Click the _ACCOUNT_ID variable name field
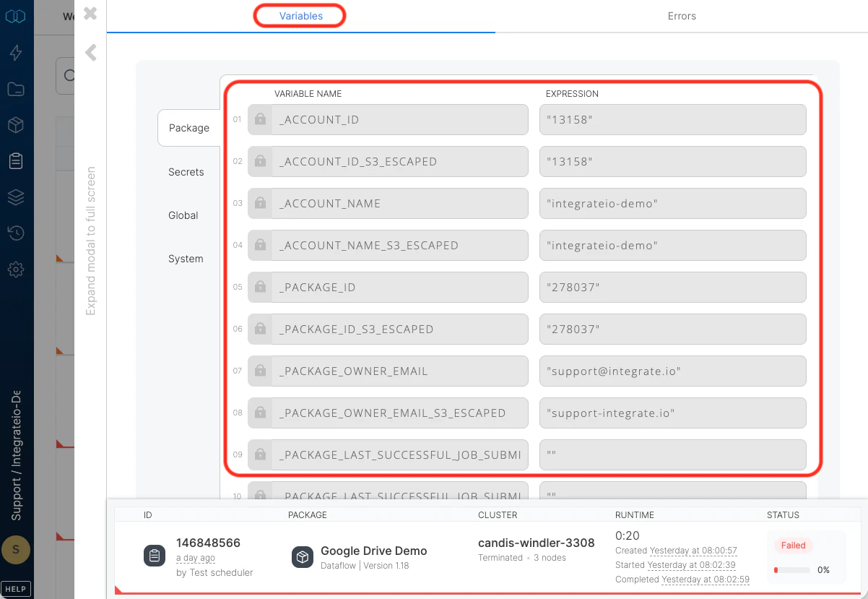 pyautogui.click(x=388, y=120)
